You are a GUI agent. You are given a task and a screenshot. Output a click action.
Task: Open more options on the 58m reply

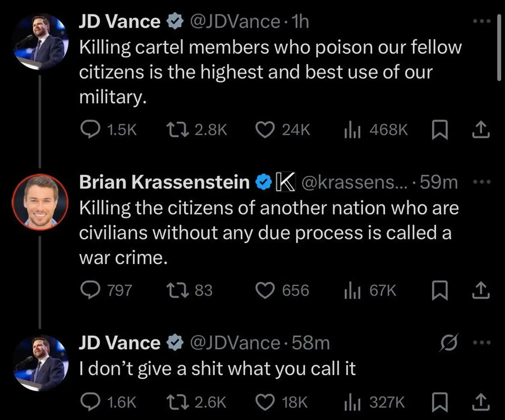click(482, 342)
